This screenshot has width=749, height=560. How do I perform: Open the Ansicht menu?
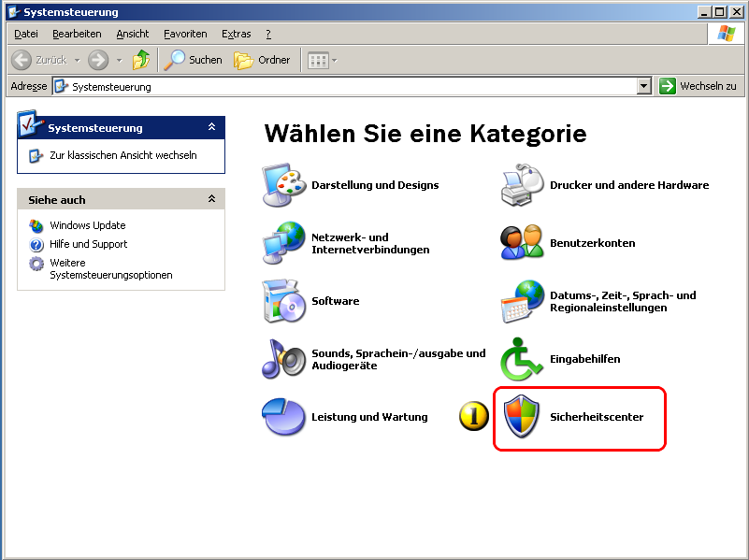[133, 34]
